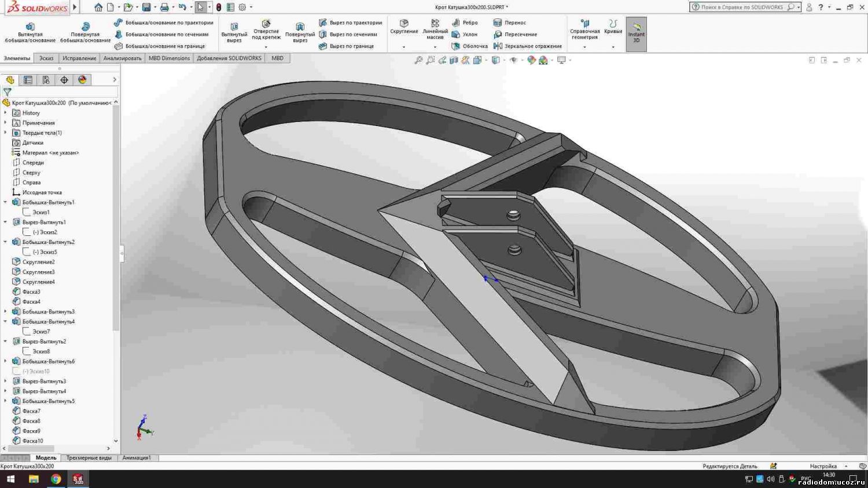Image resolution: width=868 pixels, height=488 pixels.
Task: Click the Уклон draft tool
Action: (x=465, y=34)
